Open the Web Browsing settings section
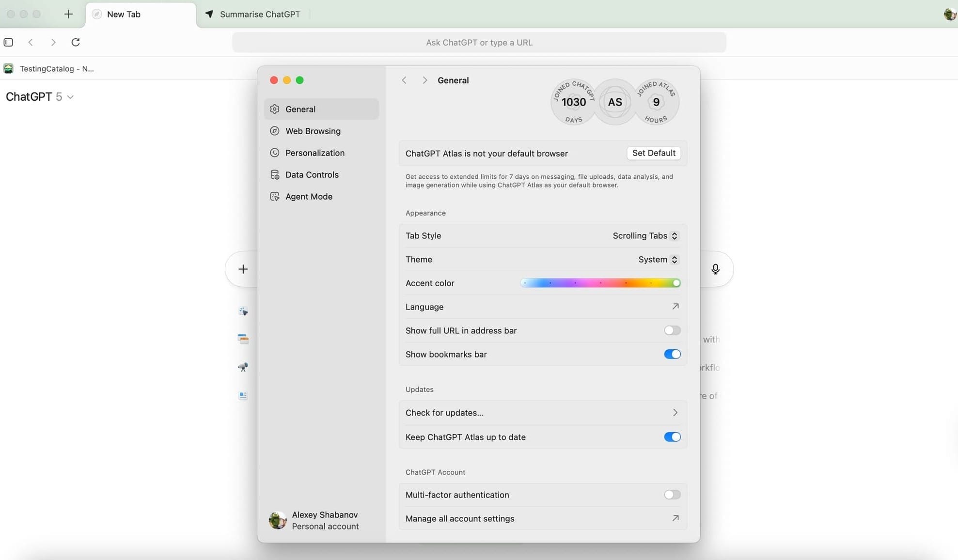The height and width of the screenshot is (560, 958). click(x=313, y=131)
